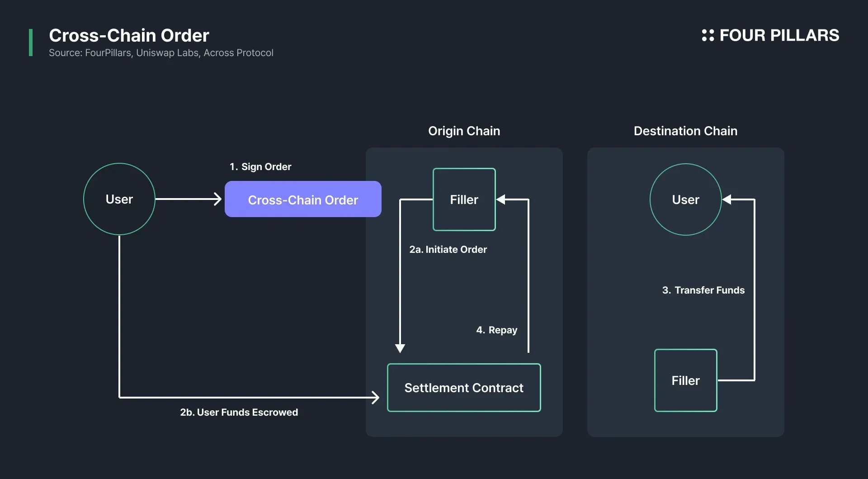Select the arrow labeled 4. Repay
This screenshot has width=868, height=479.
pyautogui.click(x=528, y=280)
